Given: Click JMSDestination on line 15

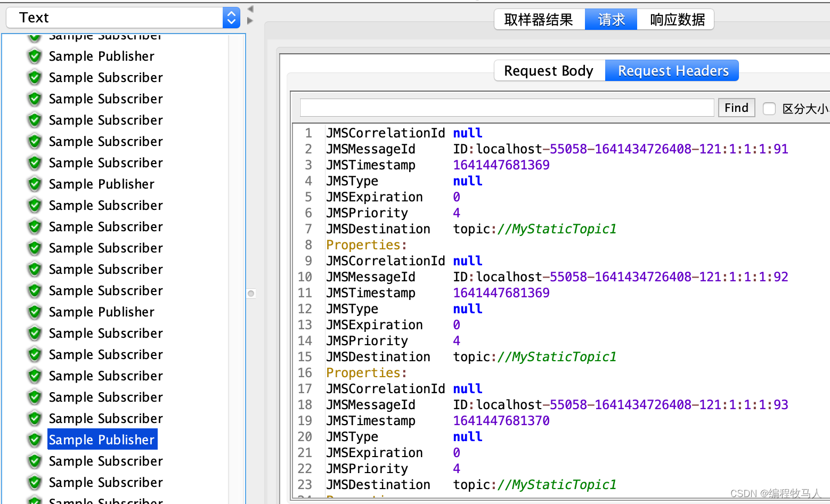Looking at the screenshot, I should (x=378, y=356).
